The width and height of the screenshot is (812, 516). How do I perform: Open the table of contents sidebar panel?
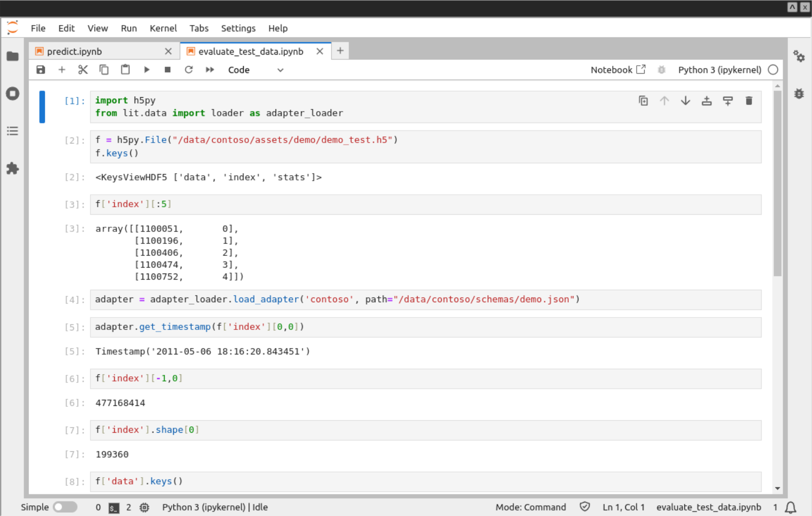pos(12,131)
